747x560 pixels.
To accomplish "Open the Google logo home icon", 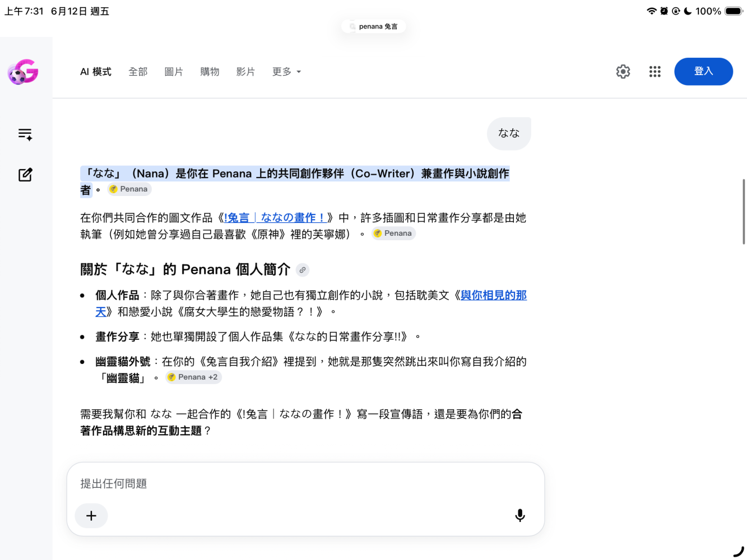I will pos(23,72).
